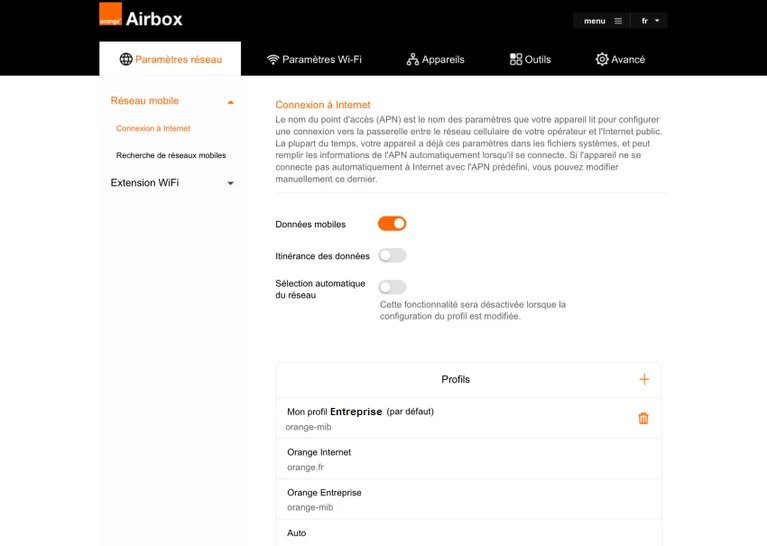Switch to the Avancé tab

pos(620,59)
